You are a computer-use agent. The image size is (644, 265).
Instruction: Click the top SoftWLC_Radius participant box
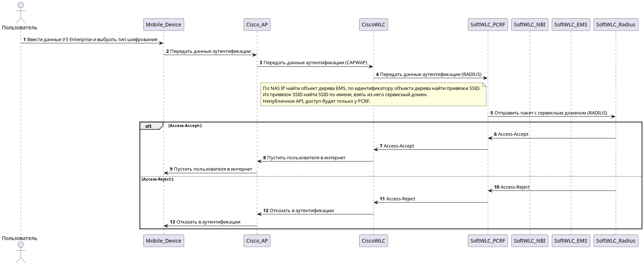pos(616,25)
